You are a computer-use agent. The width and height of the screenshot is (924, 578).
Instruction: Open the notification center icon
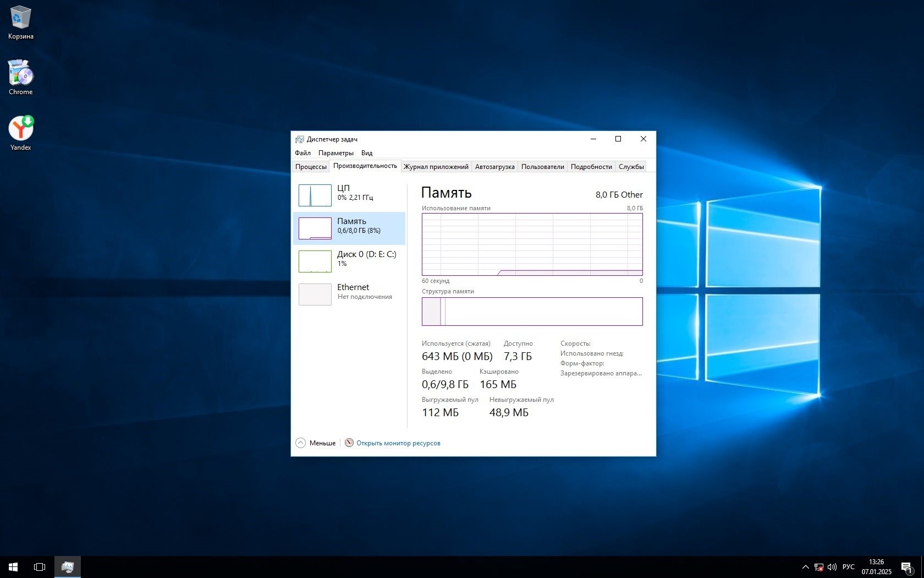(906, 566)
